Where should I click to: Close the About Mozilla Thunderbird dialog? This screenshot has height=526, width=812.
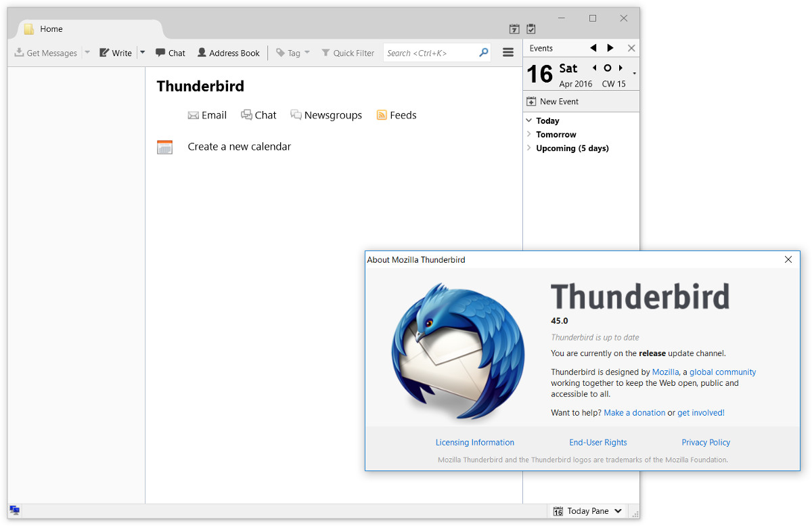tap(788, 259)
